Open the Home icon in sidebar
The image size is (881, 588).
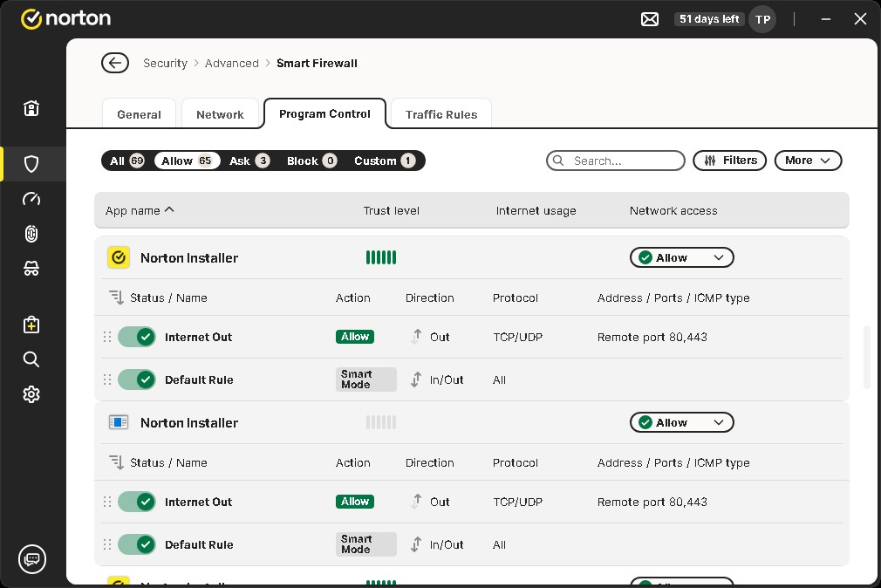(x=31, y=108)
